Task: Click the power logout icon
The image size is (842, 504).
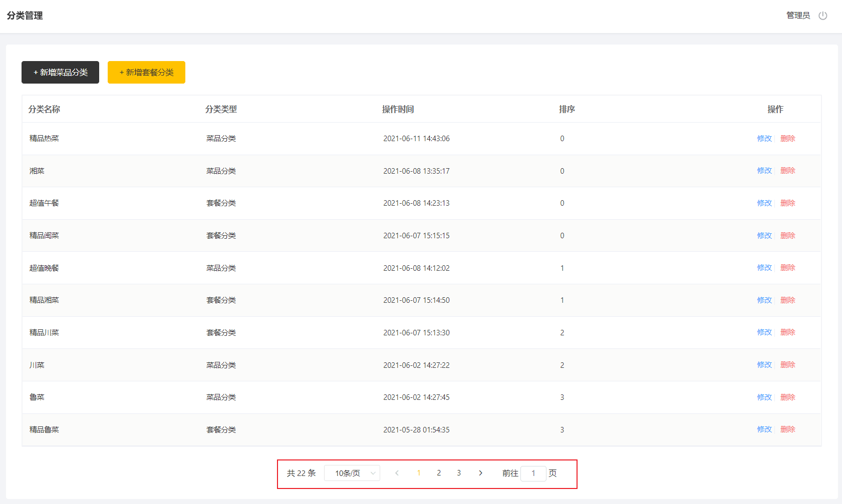Action: [x=823, y=16]
